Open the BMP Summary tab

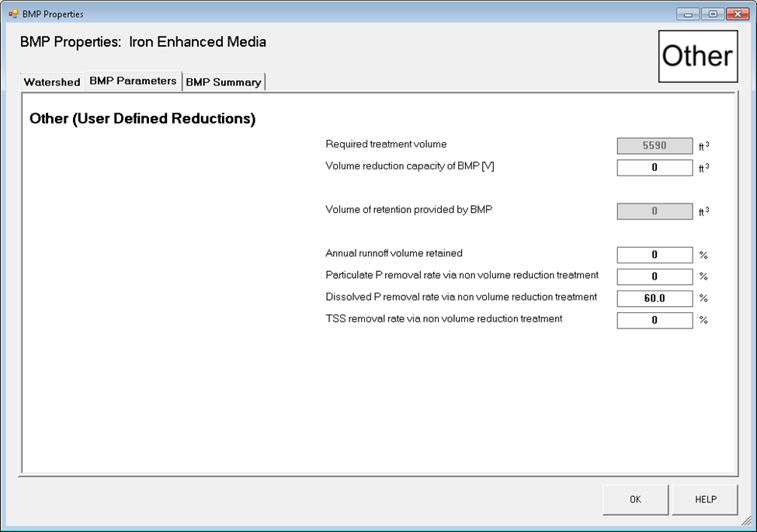point(224,82)
